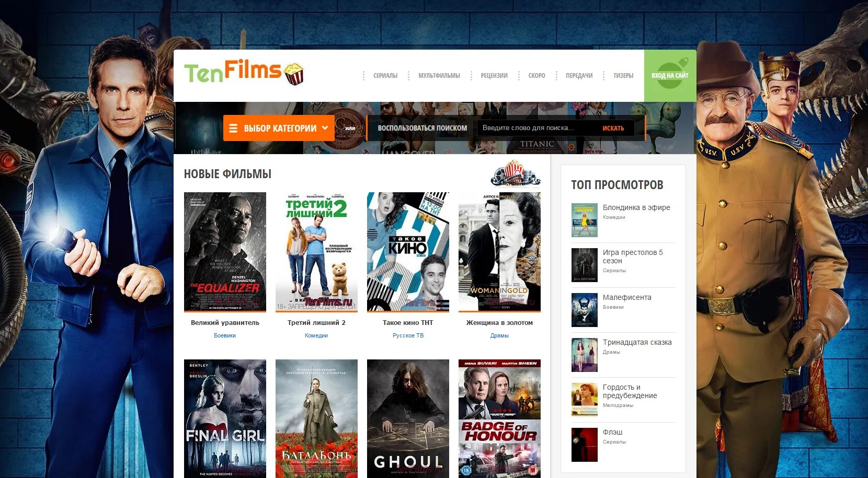Image resolution: width=868 pixels, height=478 pixels.
Task: Open the Сериалы menu item
Action: (385, 76)
